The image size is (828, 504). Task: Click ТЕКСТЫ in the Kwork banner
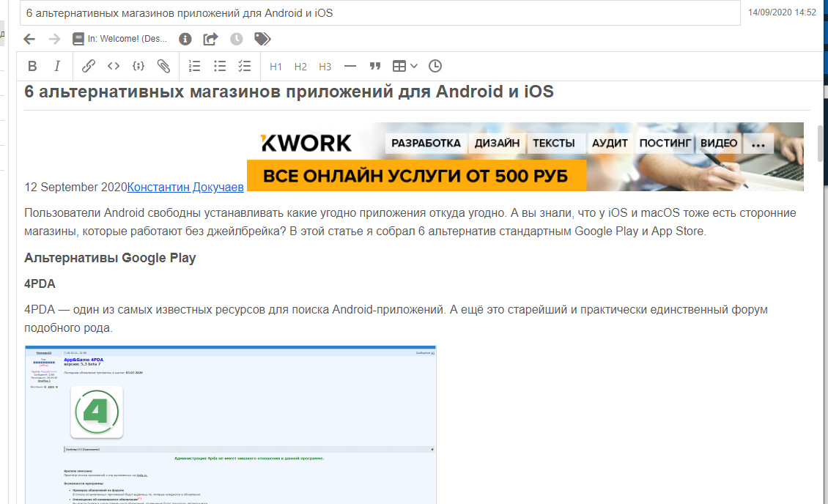point(553,143)
